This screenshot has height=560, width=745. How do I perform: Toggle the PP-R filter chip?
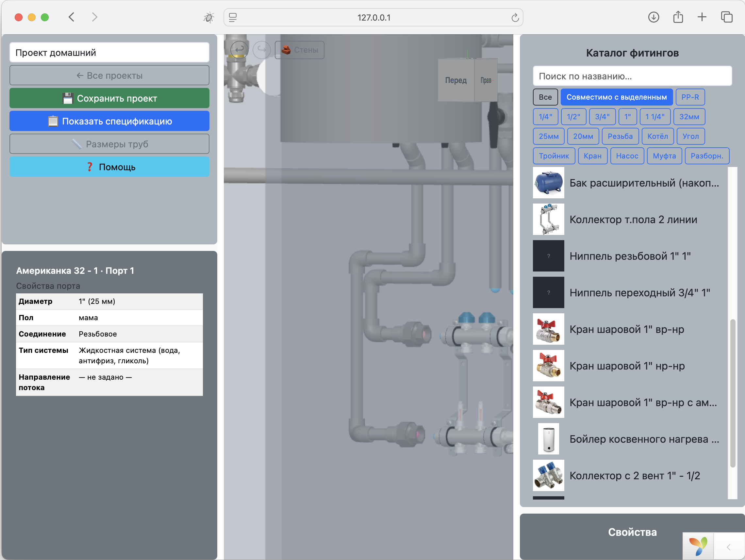point(690,97)
